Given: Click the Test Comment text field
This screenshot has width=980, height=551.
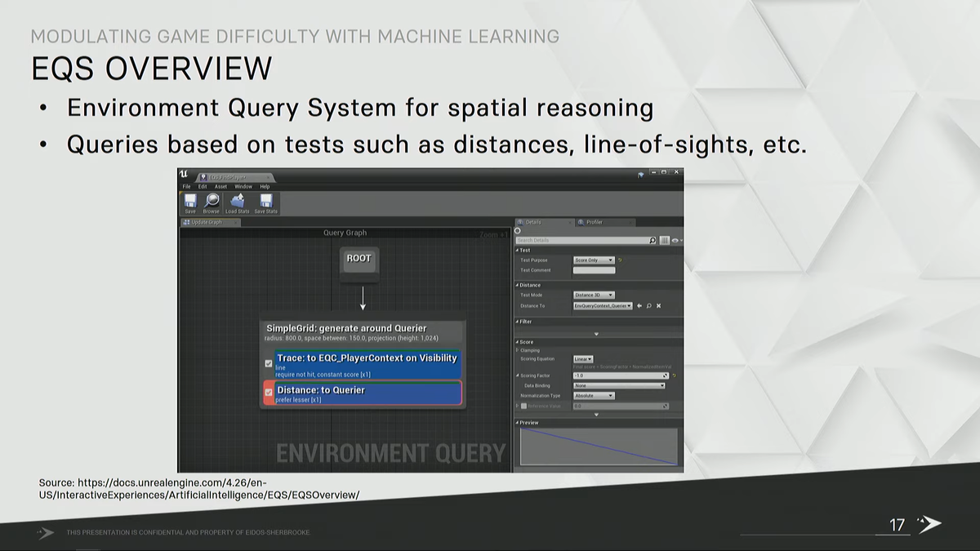Looking at the screenshot, I should pyautogui.click(x=594, y=270).
